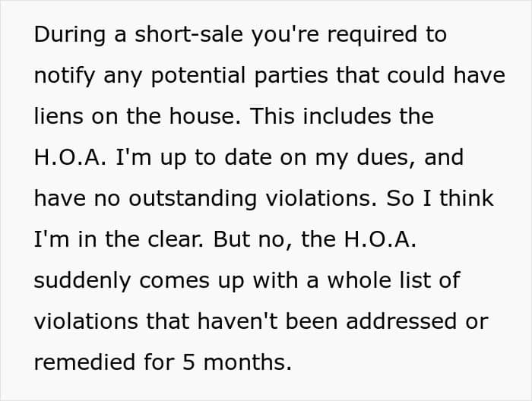Click the word "During" at paragraph start
Image resolution: width=532 pixels, height=401 pixels.
click(x=70, y=35)
